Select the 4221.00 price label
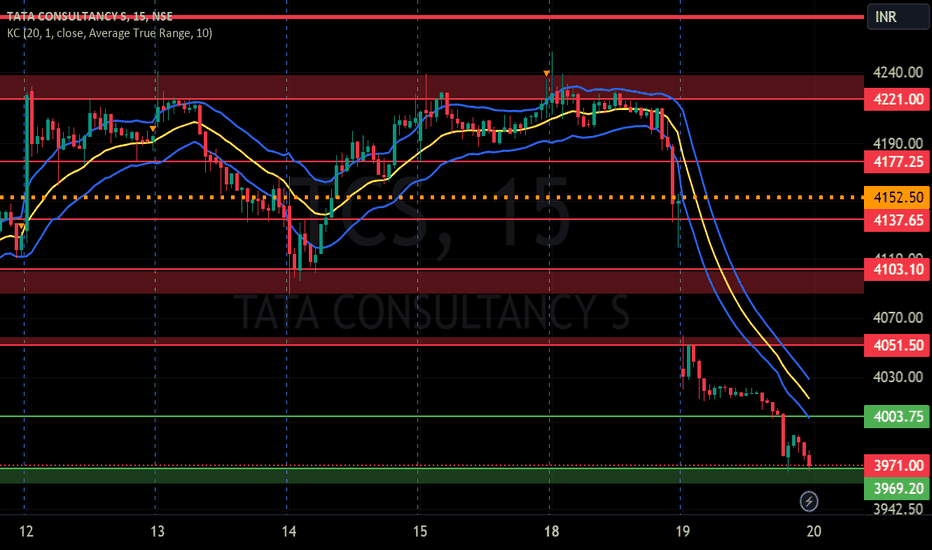The height and width of the screenshot is (550, 932). click(x=897, y=99)
